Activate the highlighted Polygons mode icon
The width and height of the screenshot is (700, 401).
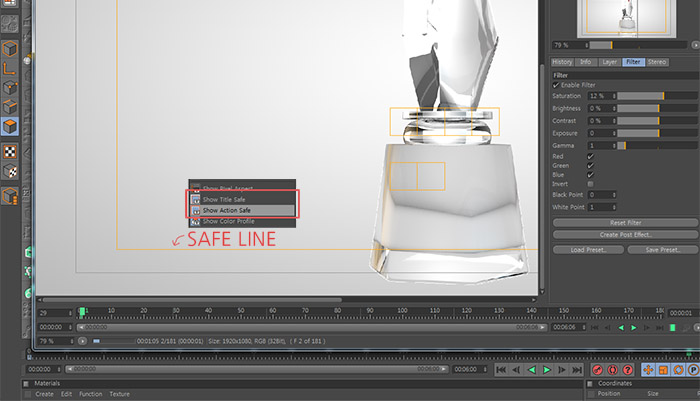point(9,126)
